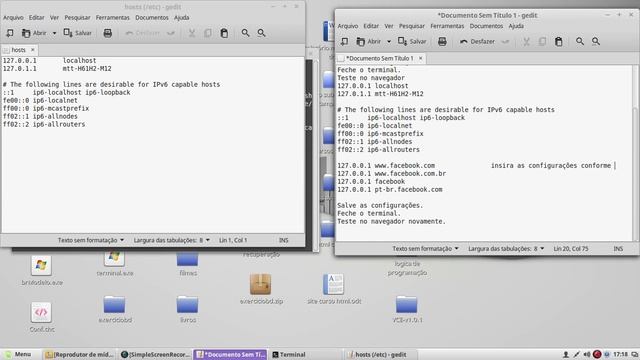The width and height of the screenshot is (640, 360).
Task: Click text area of hosts file editor
Action: click(153, 145)
